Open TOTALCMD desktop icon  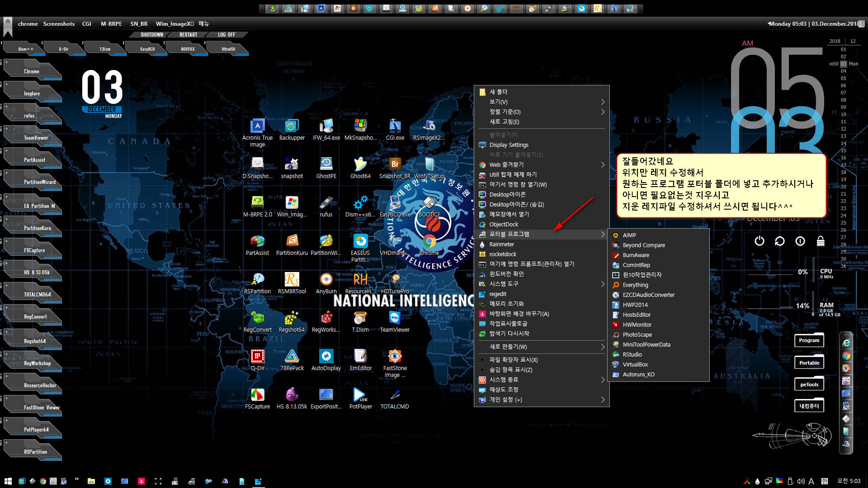click(x=395, y=399)
